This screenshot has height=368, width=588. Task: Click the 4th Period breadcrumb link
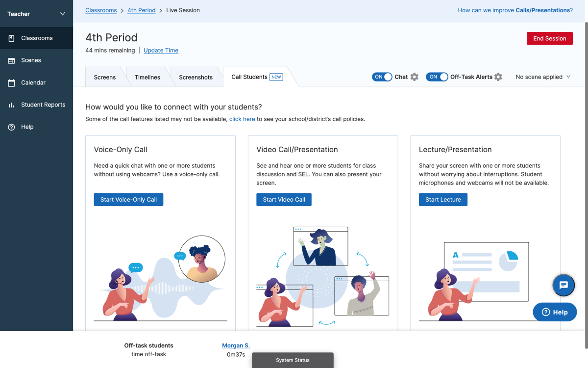142,10
